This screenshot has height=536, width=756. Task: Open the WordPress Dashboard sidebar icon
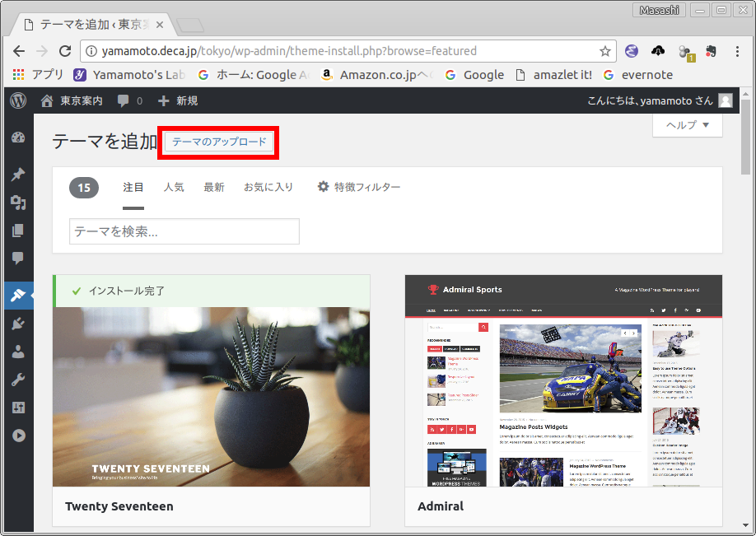18,138
